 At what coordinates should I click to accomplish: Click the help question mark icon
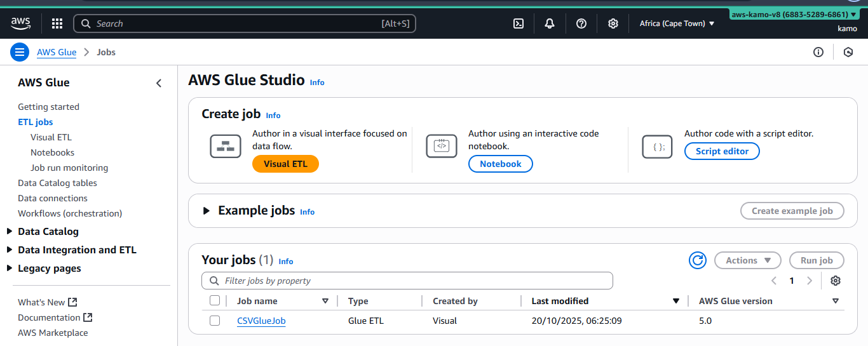click(x=581, y=23)
